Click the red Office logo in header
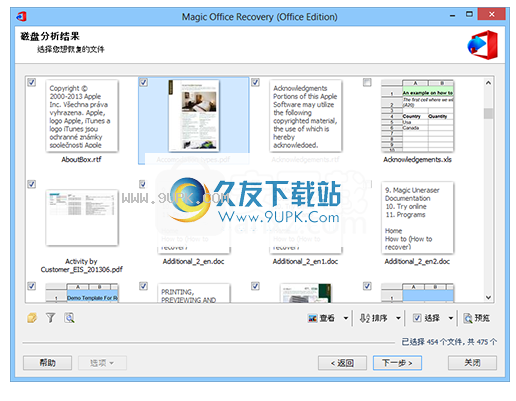516x401 pixels. [483, 45]
